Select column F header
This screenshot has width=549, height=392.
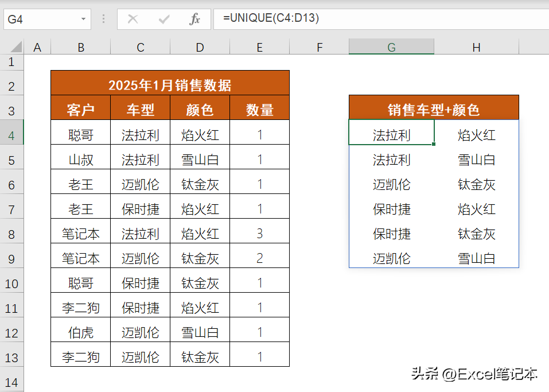coord(320,47)
